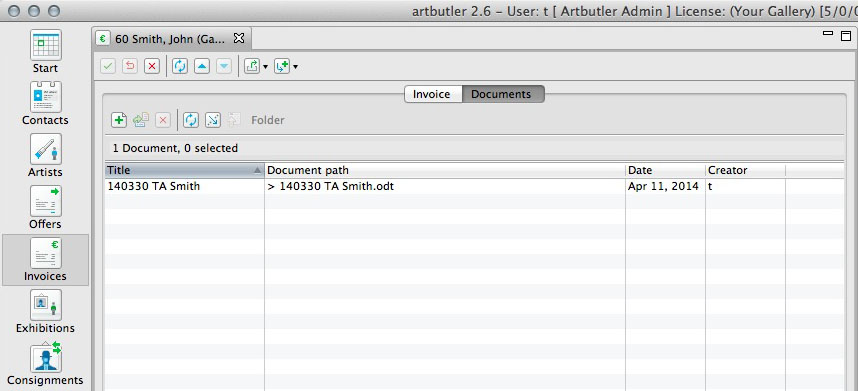This screenshot has width=858, height=391.
Task: Open the Exhibitions module
Action: point(45,312)
